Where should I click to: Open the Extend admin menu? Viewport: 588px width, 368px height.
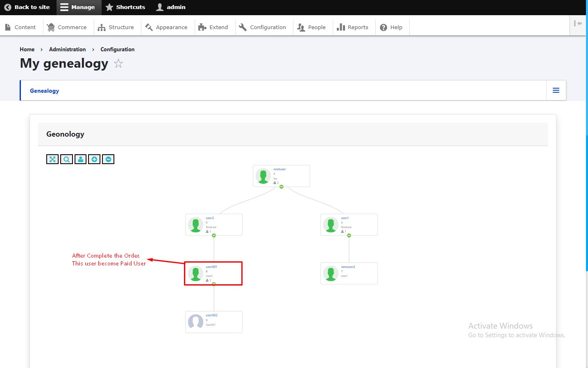(213, 27)
